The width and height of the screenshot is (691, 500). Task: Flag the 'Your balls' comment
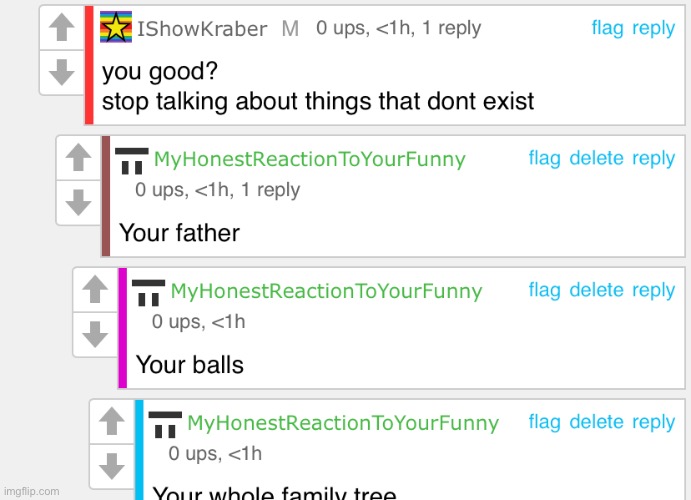(544, 290)
